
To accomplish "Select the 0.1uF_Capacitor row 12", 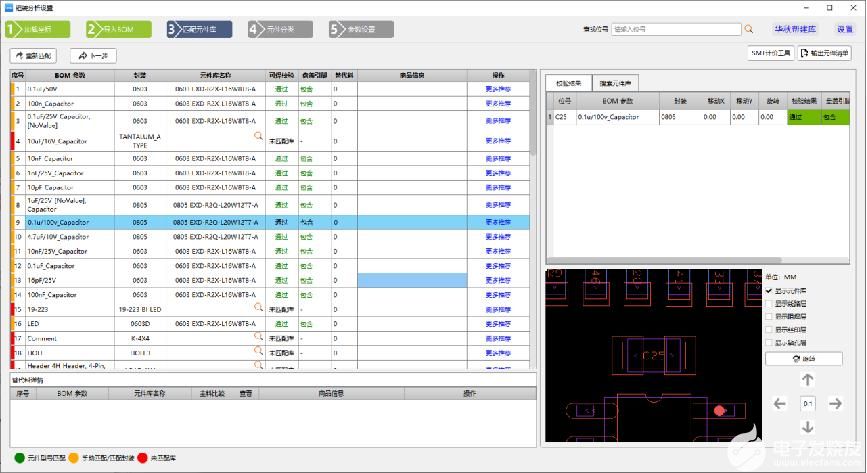I will point(270,266).
